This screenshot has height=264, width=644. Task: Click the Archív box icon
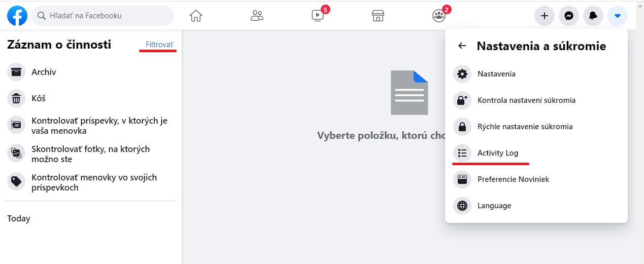click(16, 72)
